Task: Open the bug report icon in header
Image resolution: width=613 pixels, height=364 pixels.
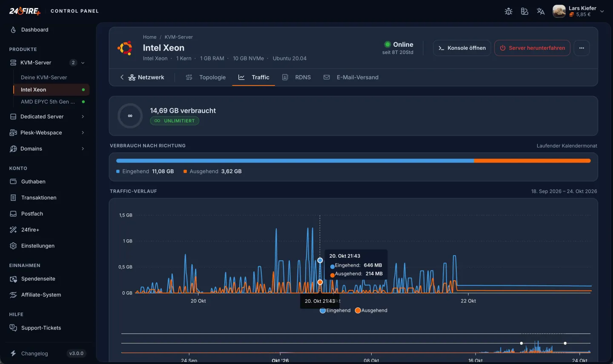Action: point(508,11)
